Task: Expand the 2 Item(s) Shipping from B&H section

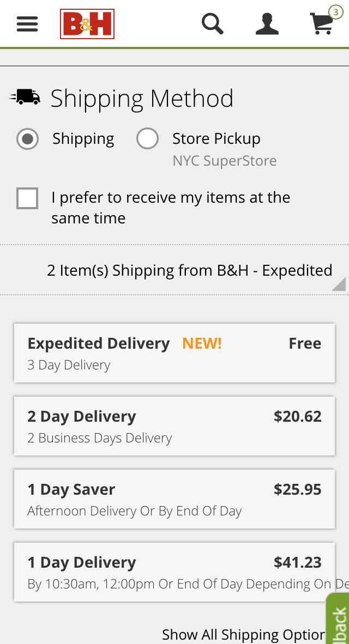Action: coord(189,270)
